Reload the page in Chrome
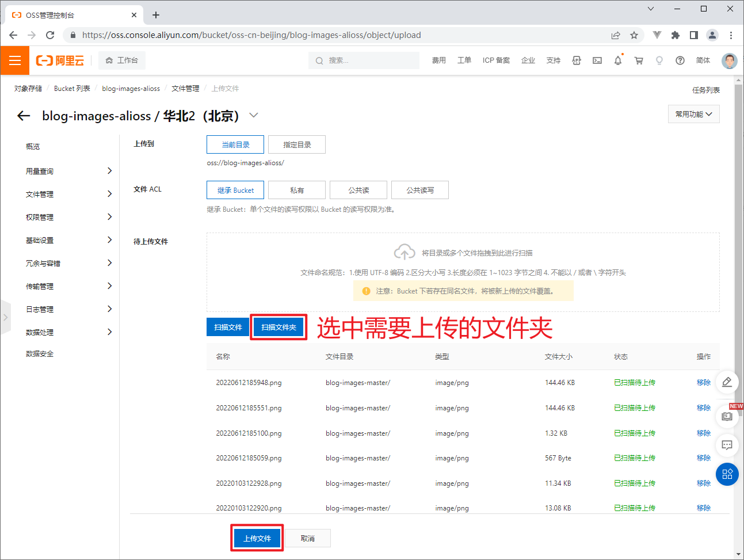744x560 pixels. coord(50,35)
